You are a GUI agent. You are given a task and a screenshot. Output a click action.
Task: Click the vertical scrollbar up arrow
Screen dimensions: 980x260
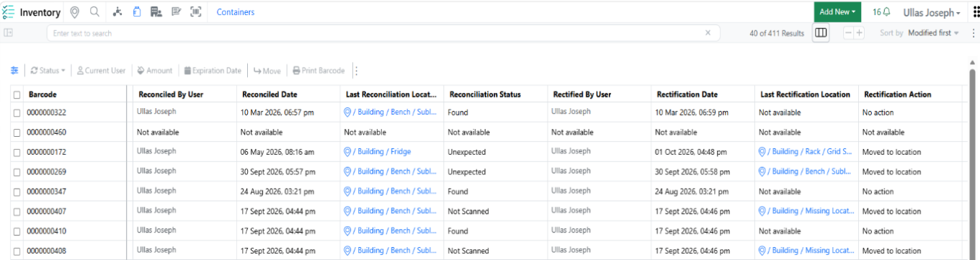(973, 63)
